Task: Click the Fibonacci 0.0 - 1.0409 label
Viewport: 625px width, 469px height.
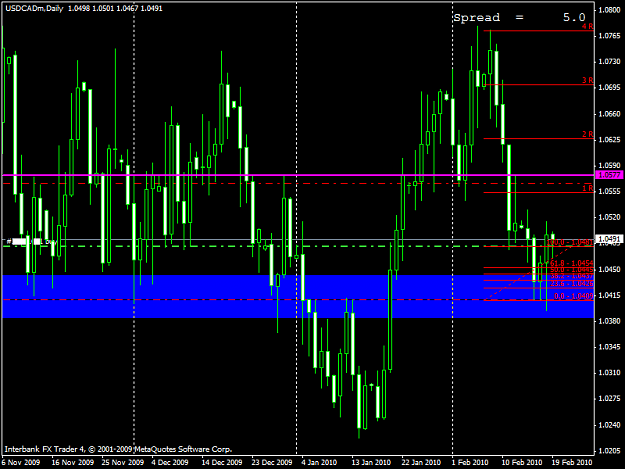Action: click(x=574, y=296)
